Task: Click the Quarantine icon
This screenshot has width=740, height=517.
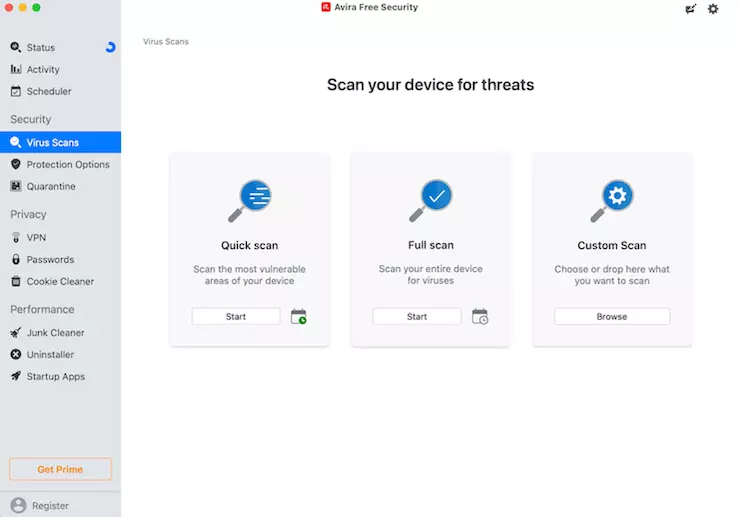Action: [x=16, y=186]
